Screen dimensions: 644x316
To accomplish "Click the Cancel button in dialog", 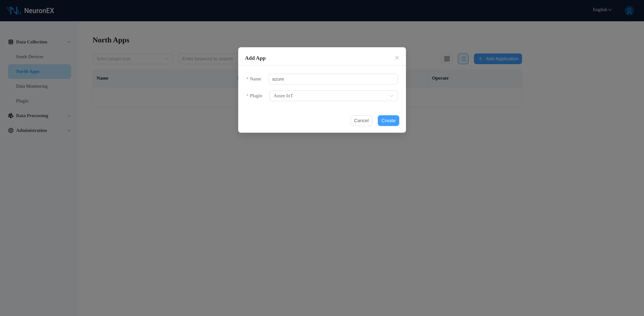I will click(x=361, y=121).
